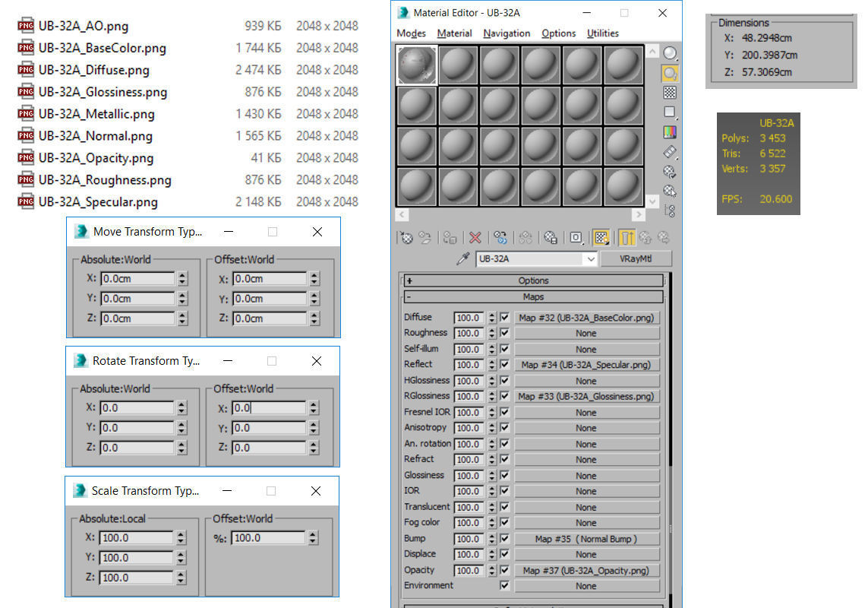
Task: Open the Options menu
Action: click(559, 33)
